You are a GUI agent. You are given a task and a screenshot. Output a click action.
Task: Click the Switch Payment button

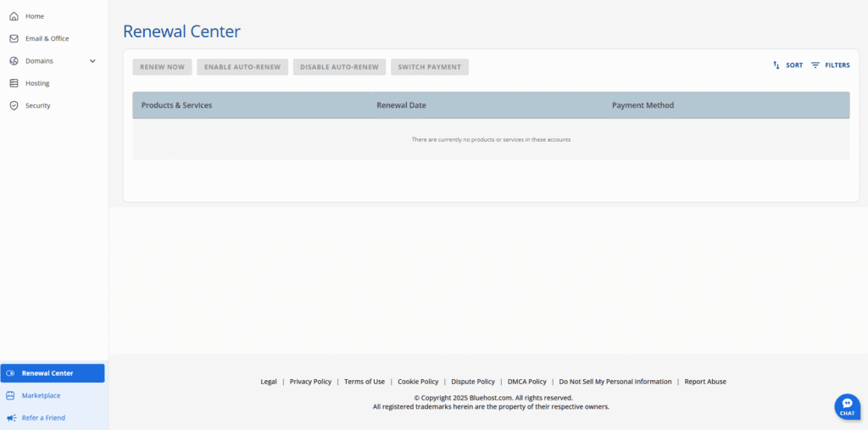tap(430, 67)
